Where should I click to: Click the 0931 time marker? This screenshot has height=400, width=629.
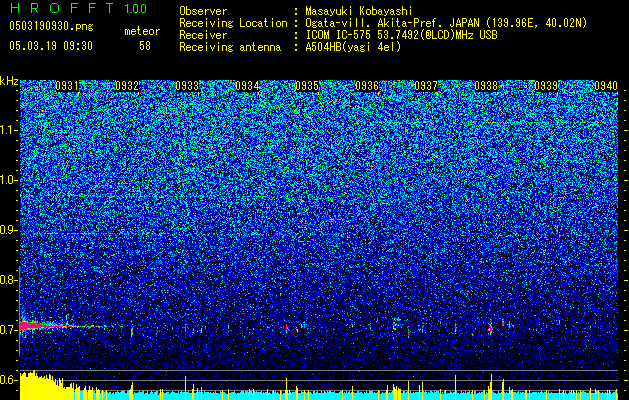pyautogui.click(x=67, y=86)
